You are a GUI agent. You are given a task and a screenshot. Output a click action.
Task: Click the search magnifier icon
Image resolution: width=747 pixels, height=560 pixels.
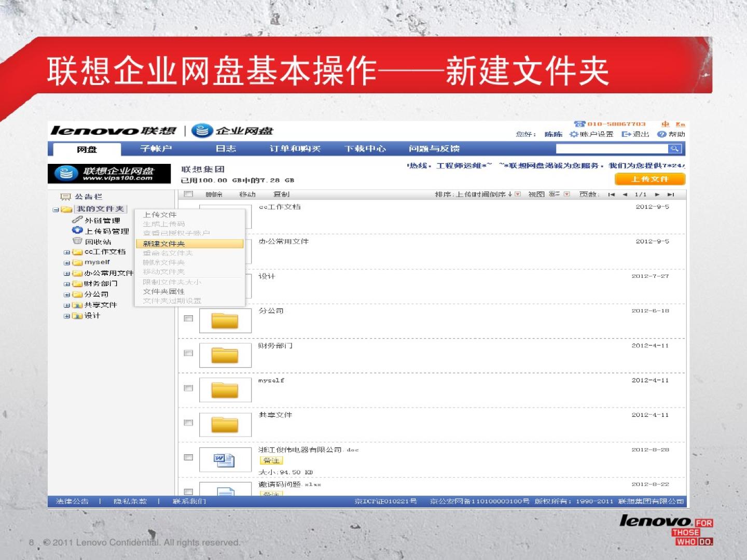(x=674, y=149)
